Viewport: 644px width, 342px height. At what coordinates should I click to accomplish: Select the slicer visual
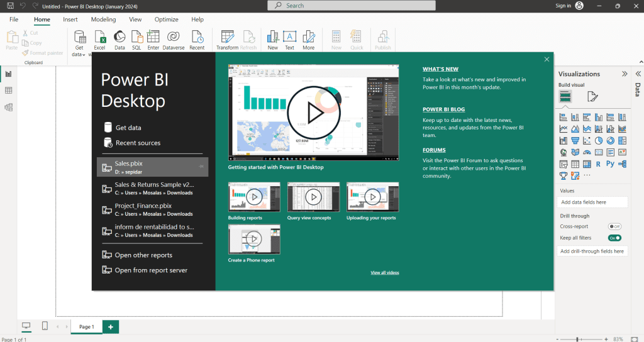click(x=563, y=164)
